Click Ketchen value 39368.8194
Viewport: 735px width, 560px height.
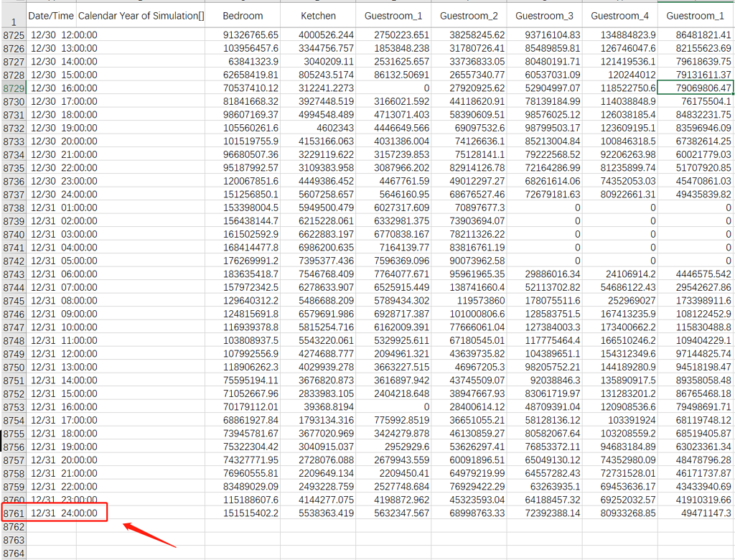click(318, 406)
